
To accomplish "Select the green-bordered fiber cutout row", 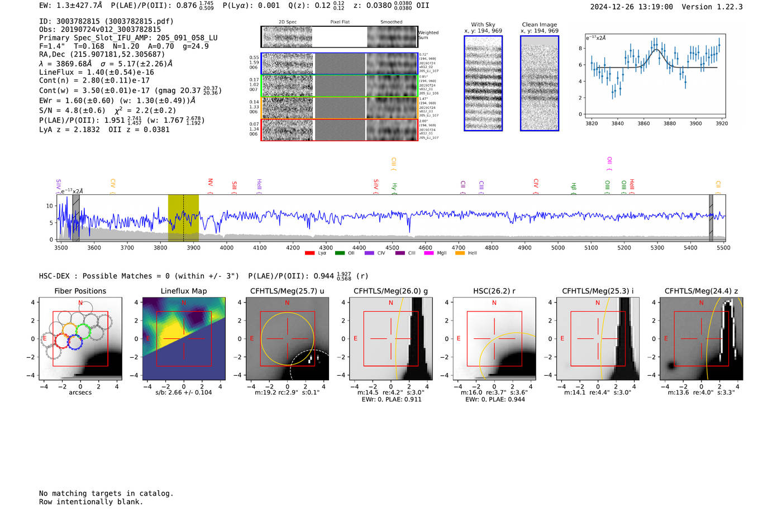I will click(x=339, y=86).
